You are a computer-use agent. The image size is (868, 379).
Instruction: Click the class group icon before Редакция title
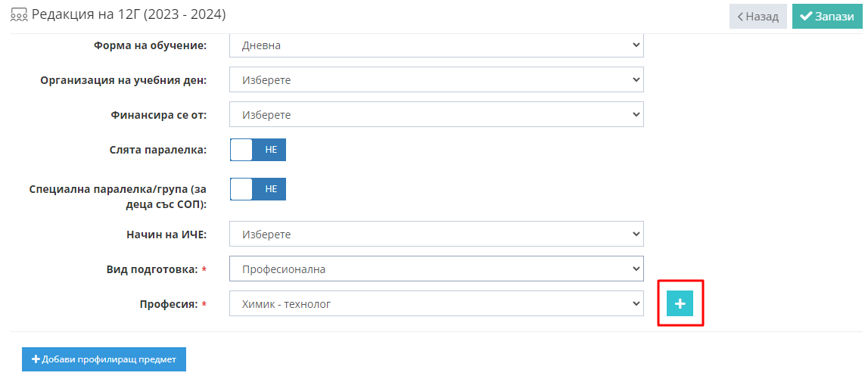click(x=20, y=15)
